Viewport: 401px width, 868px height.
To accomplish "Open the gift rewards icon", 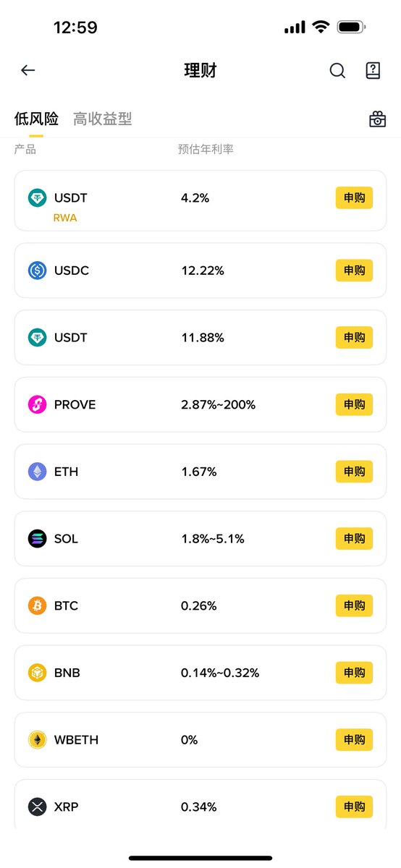I will pyautogui.click(x=378, y=119).
